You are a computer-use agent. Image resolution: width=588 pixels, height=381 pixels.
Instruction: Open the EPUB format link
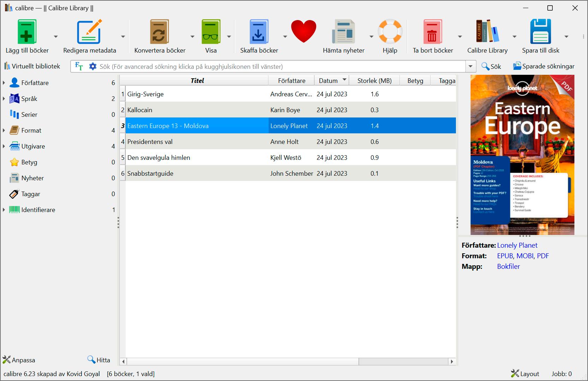point(505,256)
